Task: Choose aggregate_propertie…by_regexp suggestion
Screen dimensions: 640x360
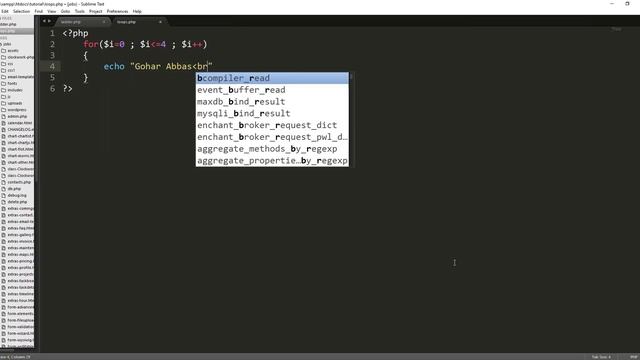Action: [x=272, y=161]
